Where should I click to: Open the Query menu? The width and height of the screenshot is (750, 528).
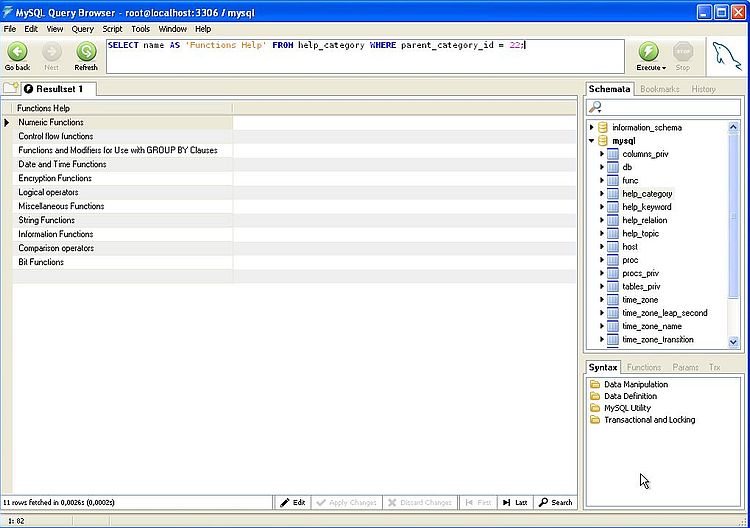pos(83,29)
